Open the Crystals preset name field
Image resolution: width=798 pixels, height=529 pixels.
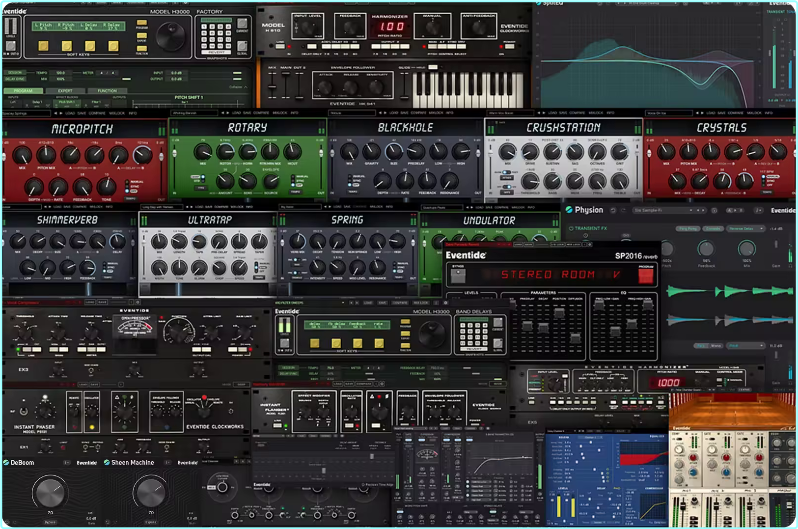(669, 113)
